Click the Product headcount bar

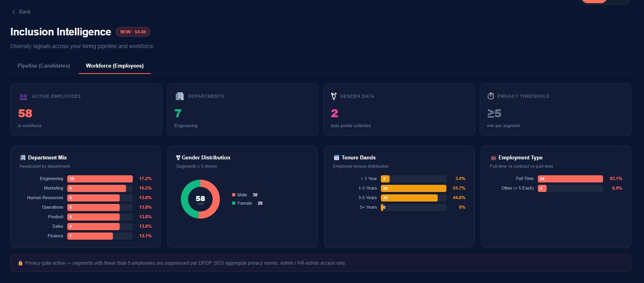point(93,217)
